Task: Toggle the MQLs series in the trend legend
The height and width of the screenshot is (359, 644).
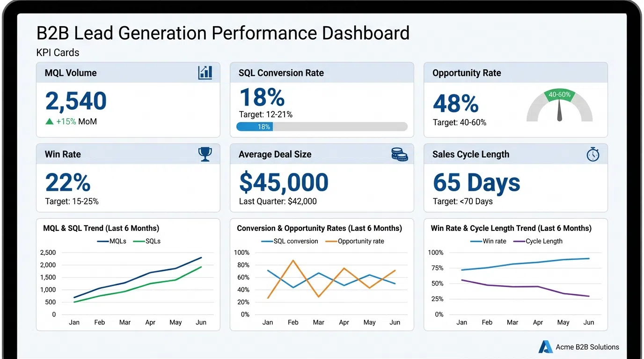Action: (x=111, y=241)
